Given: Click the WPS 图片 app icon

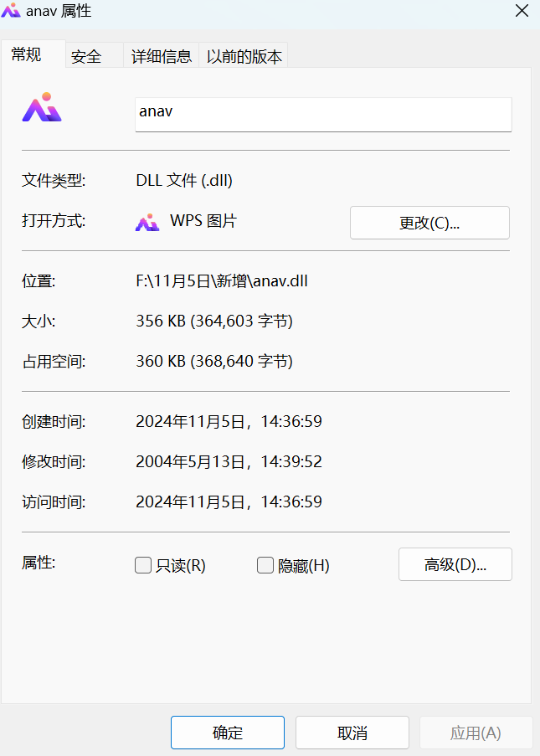Looking at the screenshot, I should click(x=147, y=222).
